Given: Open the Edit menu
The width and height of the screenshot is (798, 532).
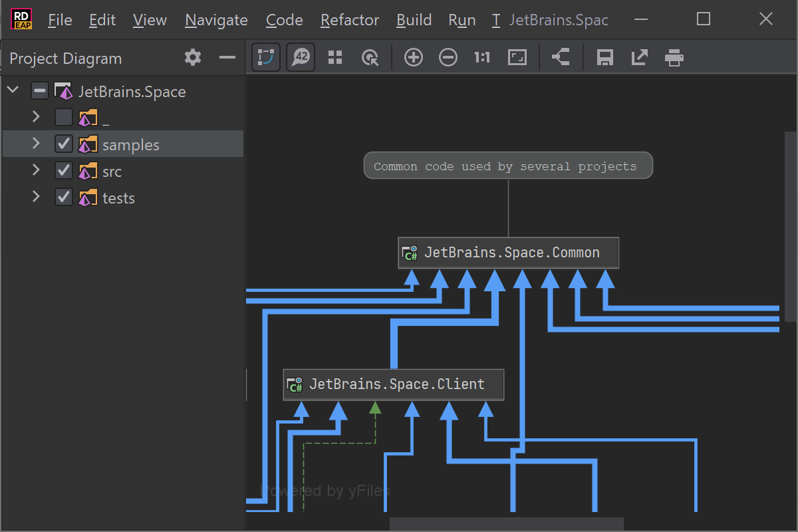Looking at the screenshot, I should 102,20.
